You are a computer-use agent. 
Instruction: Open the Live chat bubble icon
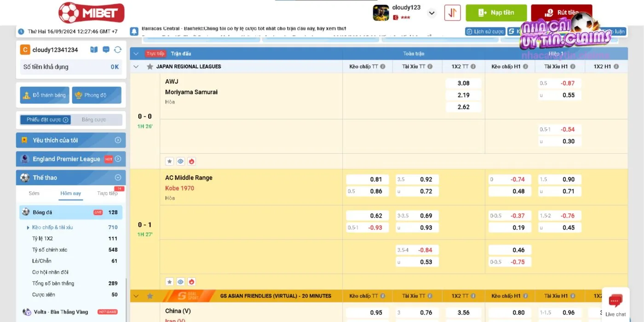click(615, 302)
